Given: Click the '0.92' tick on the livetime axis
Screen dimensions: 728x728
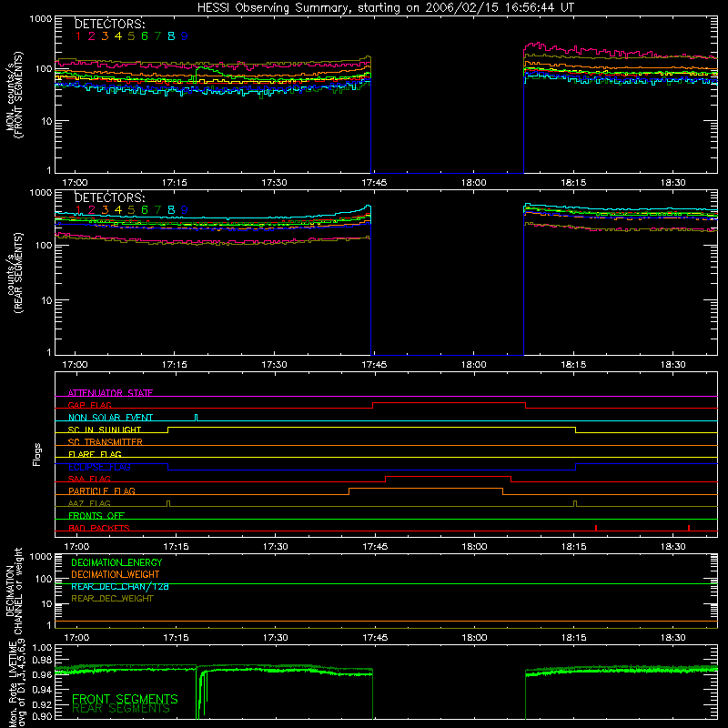Looking at the screenshot, I should (x=43, y=704).
